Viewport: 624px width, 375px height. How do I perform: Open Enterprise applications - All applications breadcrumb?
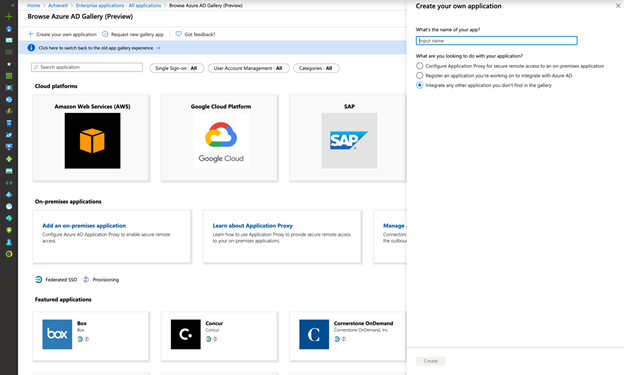[x=118, y=5]
